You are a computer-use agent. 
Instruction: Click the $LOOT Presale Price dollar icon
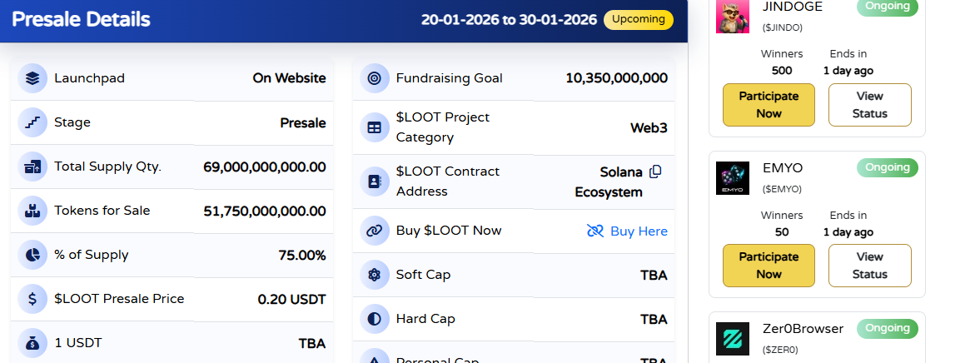click(32, 299)
